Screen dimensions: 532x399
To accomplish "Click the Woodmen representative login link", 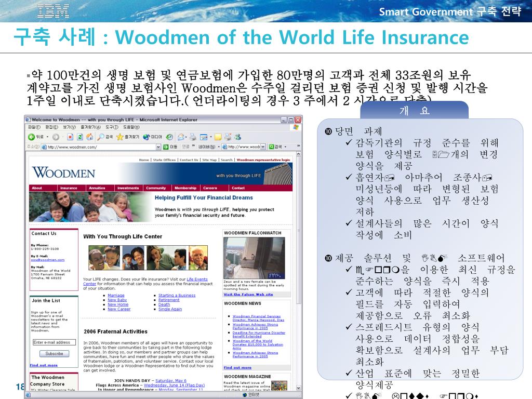I will (263, 160).
